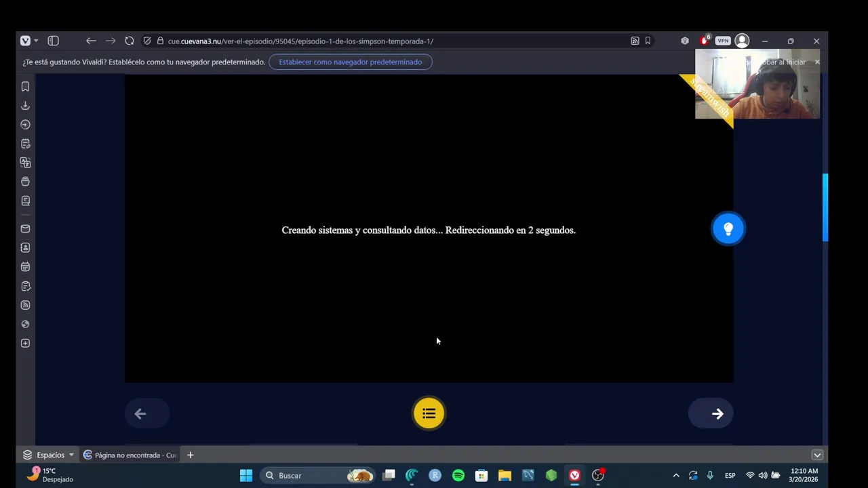This screenshot has height=488, width=868.
Task: Go forward with the browser forward arrow
Action: (x=110, y=41)
